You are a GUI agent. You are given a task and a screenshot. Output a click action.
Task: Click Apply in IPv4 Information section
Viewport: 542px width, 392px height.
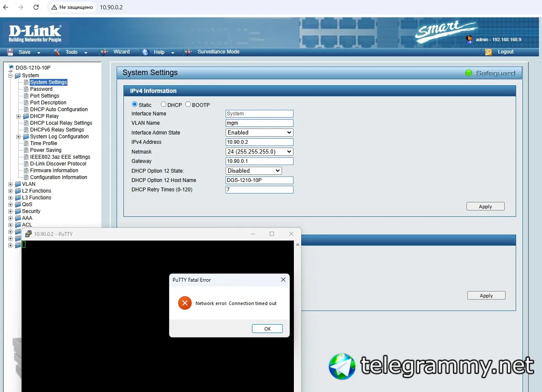pos(486,206)
